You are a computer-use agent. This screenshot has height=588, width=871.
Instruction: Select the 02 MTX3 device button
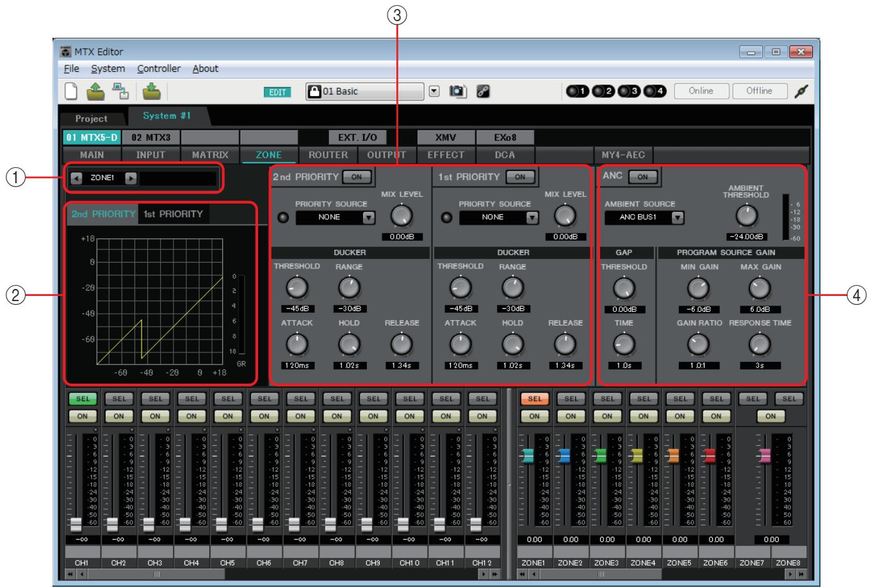(151, 137)
